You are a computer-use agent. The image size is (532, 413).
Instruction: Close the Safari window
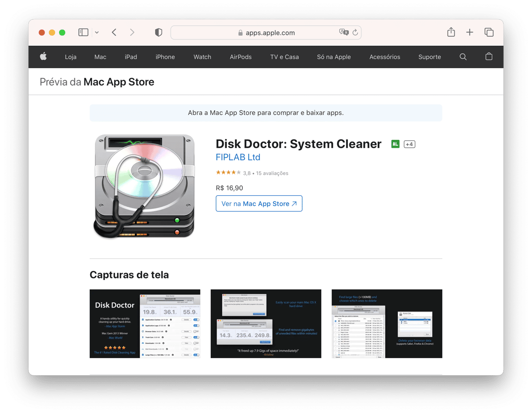pos(42,32)
